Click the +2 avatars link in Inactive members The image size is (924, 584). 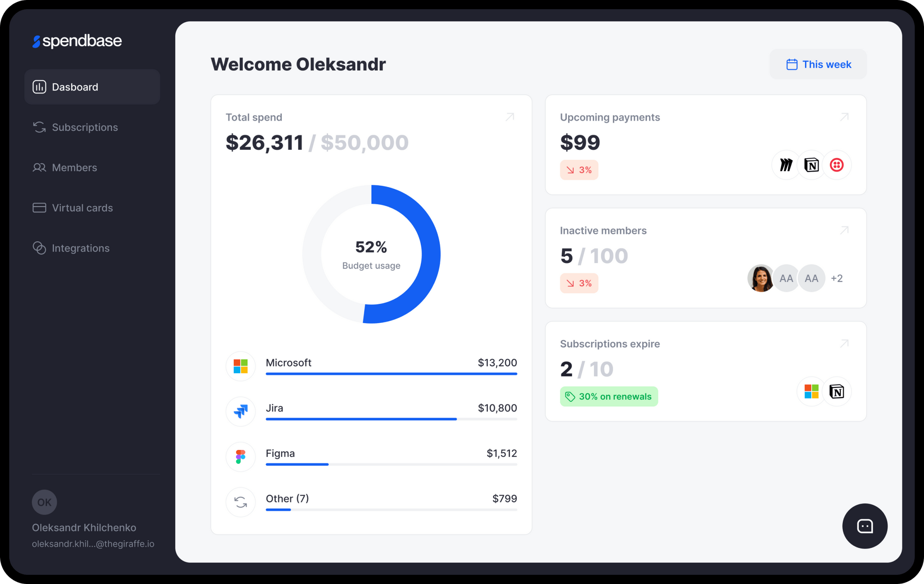(837, 278)
